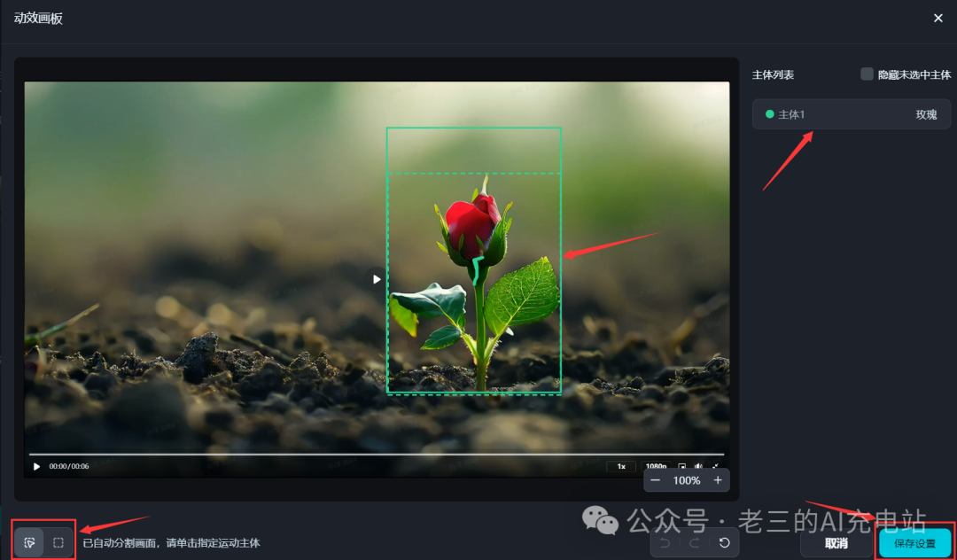Zoom out with the minus icon
Viewport: 957px width, 560px height.
tap(656, 480)
